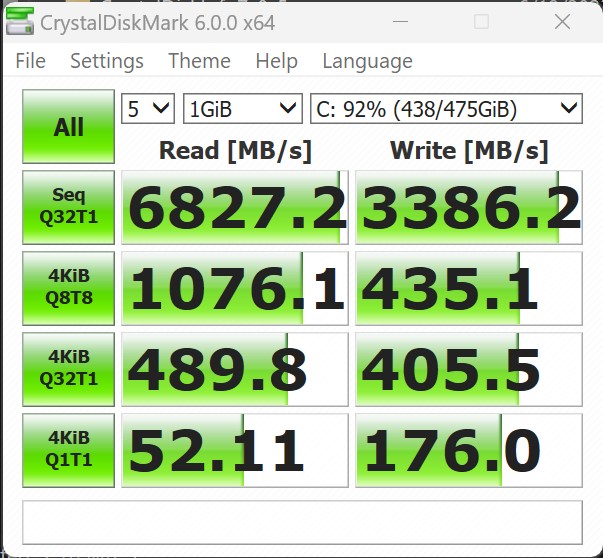The height and width of the screenshot is (558, 603).
Task: Open the Settings menu
Action: pyautogui.click(x=106, y=61)
